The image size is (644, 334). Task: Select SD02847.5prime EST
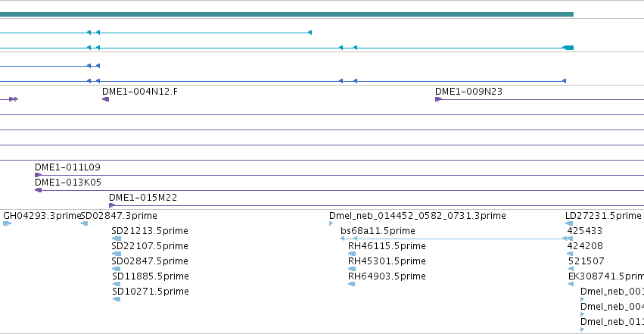coord(150,261)
